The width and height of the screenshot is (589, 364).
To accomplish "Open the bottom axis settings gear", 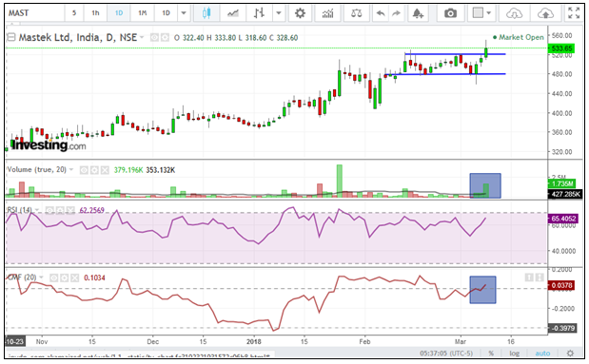I will click(x=570, y=354).
